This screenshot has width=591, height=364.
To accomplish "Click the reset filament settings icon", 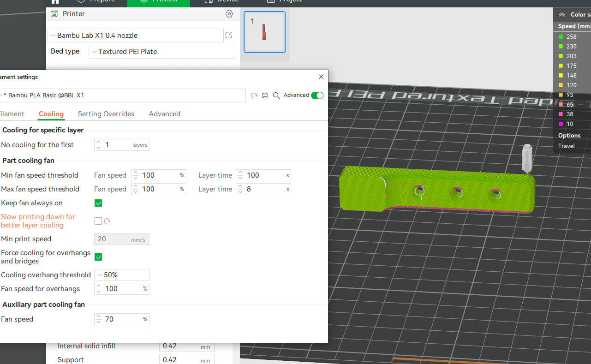I will [254, 95].
